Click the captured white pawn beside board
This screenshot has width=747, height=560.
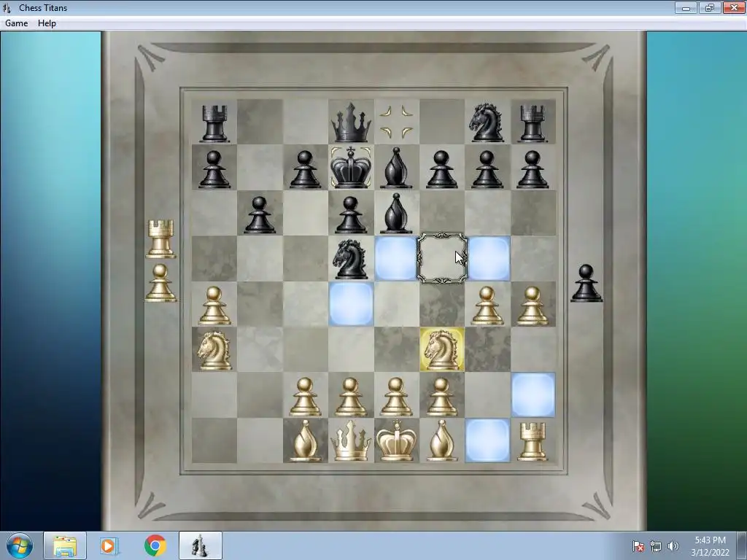(x=160, y=283)
